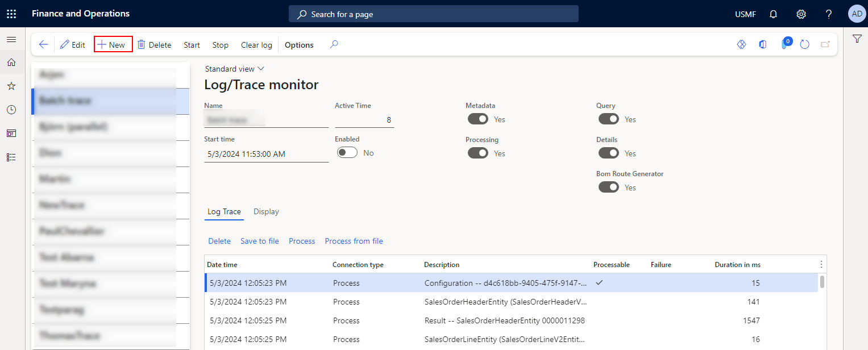Expand the navigation pane hamburger menu
Viewport: 868px width, 350px height.
click(x=11, y=39)
